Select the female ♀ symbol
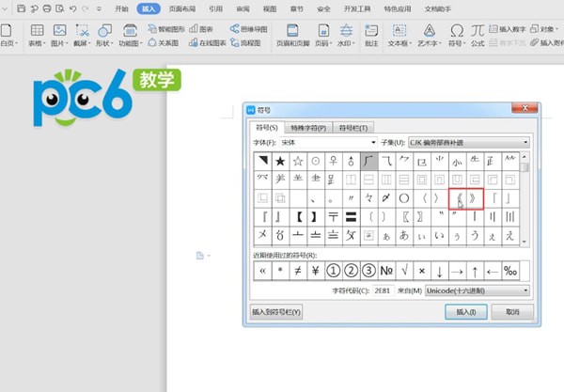This screenshot has width=564, height=392. (334, 161)
